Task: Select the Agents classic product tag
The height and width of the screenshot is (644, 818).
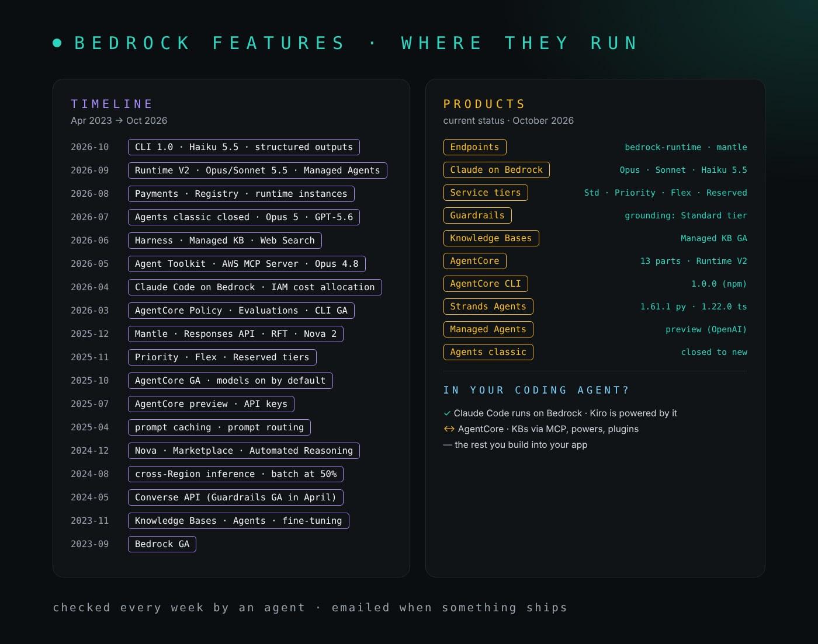Action: click(x=488, y=352)
